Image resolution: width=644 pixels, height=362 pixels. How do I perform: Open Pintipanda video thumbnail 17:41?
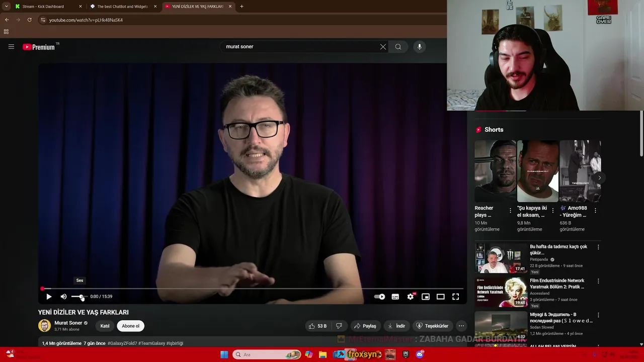click(x=501, y=258)
